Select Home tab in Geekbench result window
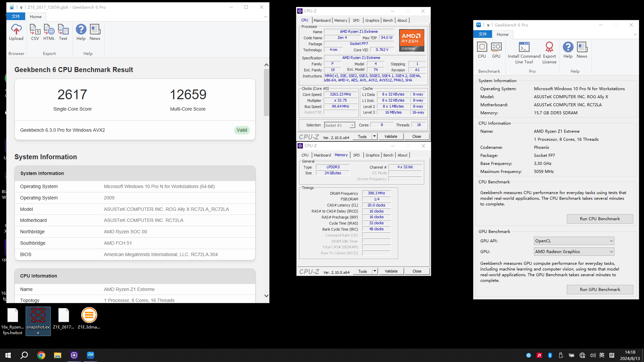 (x=36, y=16)
